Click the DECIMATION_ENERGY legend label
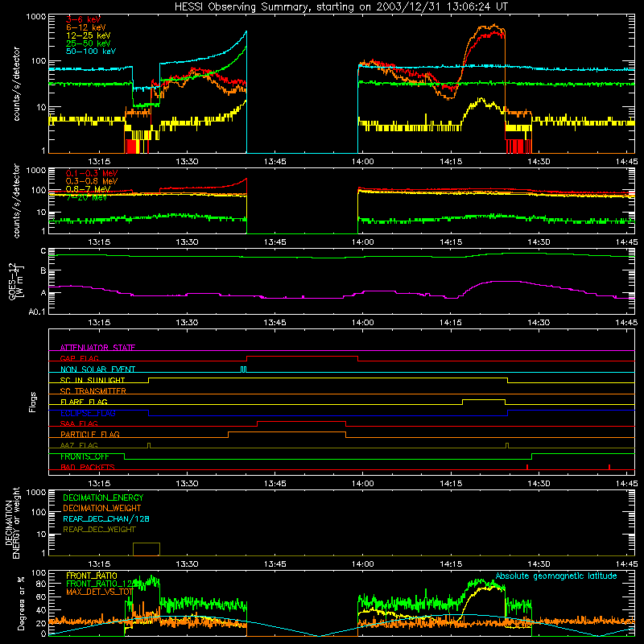The width and height of the screenshot is (644, 644). tap(103, 497)
